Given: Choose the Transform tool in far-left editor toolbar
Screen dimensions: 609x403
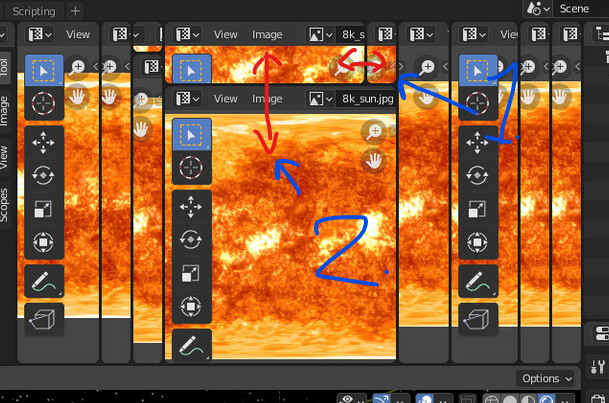Looking at the screenshot, I should 44,242.
